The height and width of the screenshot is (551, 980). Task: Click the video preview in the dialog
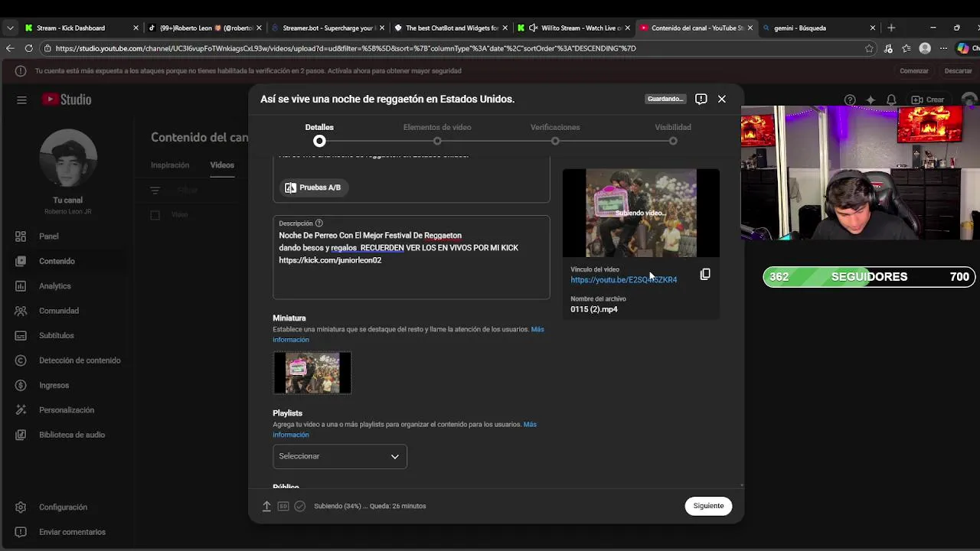click(641, 213)
